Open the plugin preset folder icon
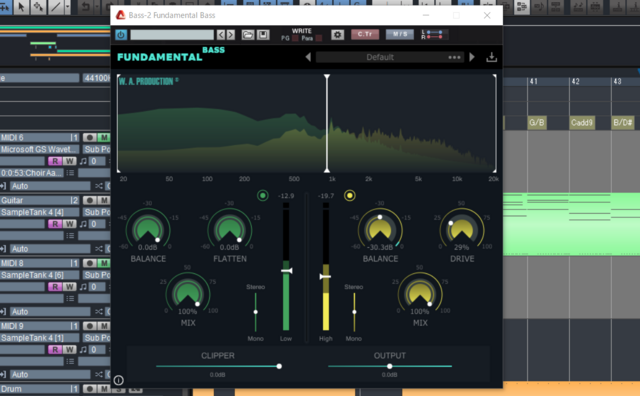Viewport: 640px width, 396px height. 247,35
